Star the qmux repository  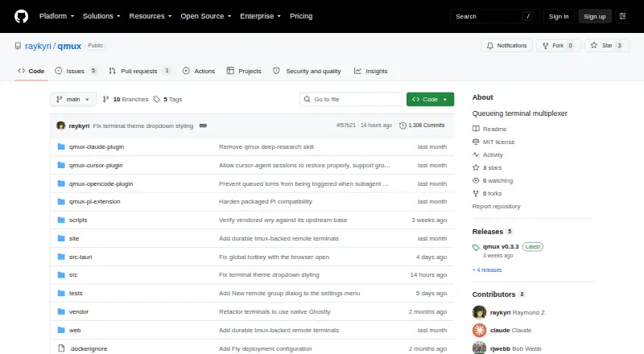607,46
